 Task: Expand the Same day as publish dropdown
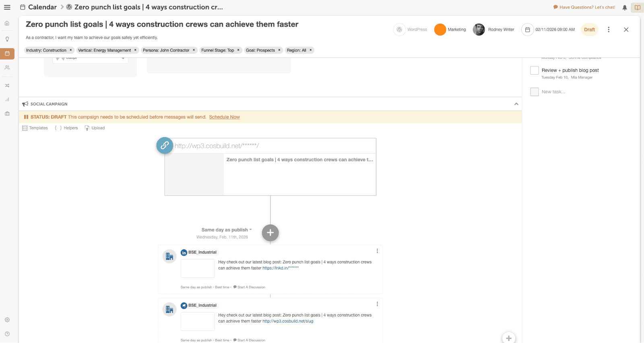tap(227, 230)
